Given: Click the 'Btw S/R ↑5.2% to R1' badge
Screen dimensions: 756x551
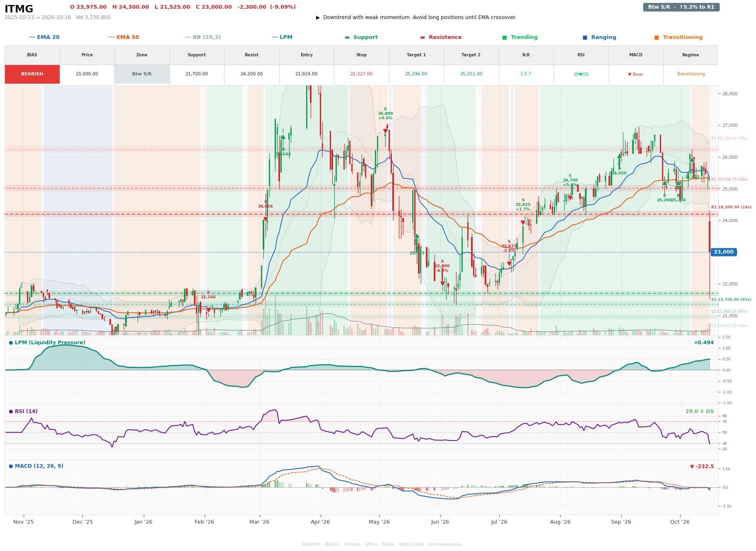Looking at the screenshot, I should 681,7.
